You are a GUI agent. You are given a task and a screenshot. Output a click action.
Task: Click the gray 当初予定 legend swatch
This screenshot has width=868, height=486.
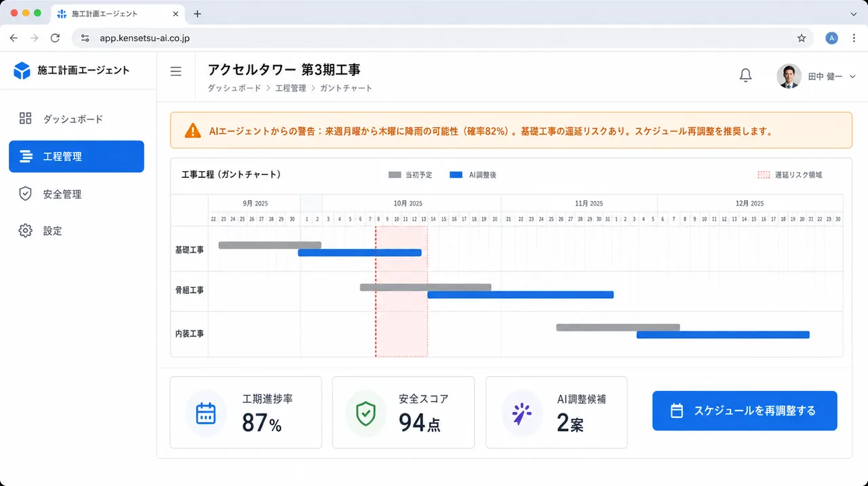click(x=395, y=175)
